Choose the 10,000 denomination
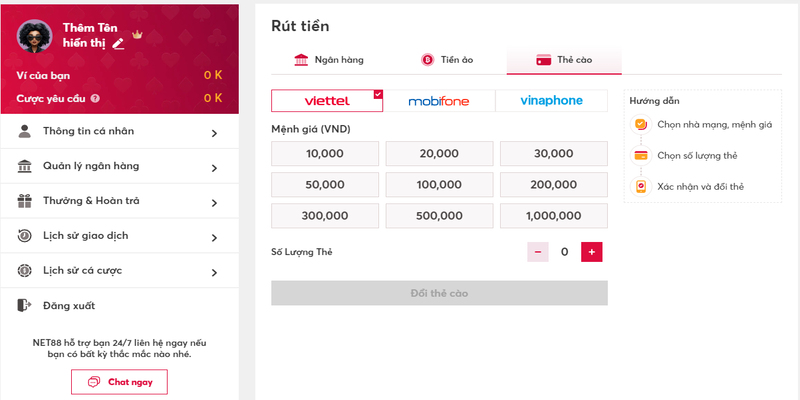800x400 pixels. 325,154
